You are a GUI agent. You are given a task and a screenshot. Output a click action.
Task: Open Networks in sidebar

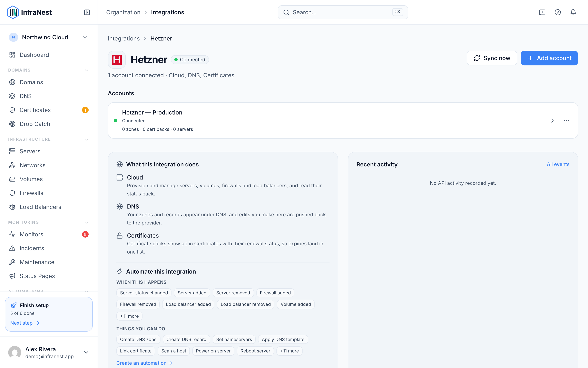[x=49, y=165]
